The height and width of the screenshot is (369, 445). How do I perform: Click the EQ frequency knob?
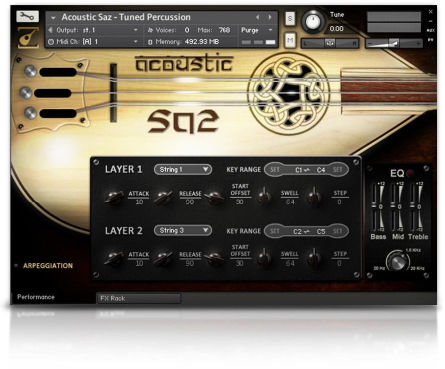tap(398, 261)
